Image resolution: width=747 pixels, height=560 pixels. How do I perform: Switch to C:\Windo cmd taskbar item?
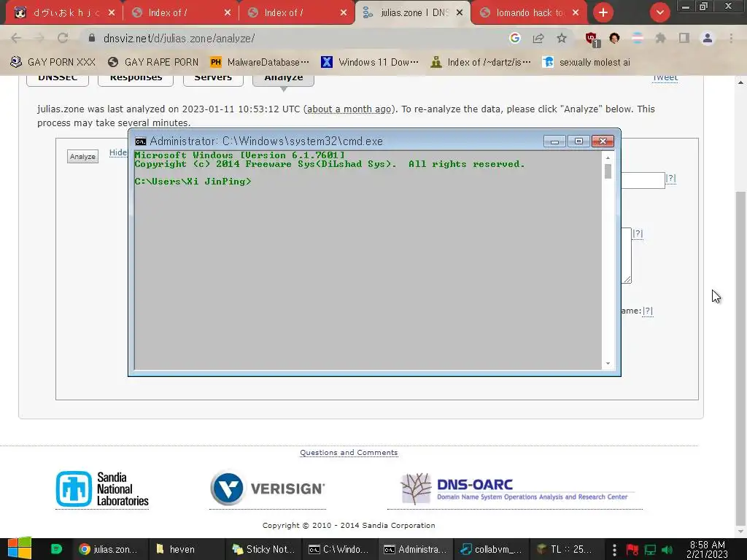(338, 549)
